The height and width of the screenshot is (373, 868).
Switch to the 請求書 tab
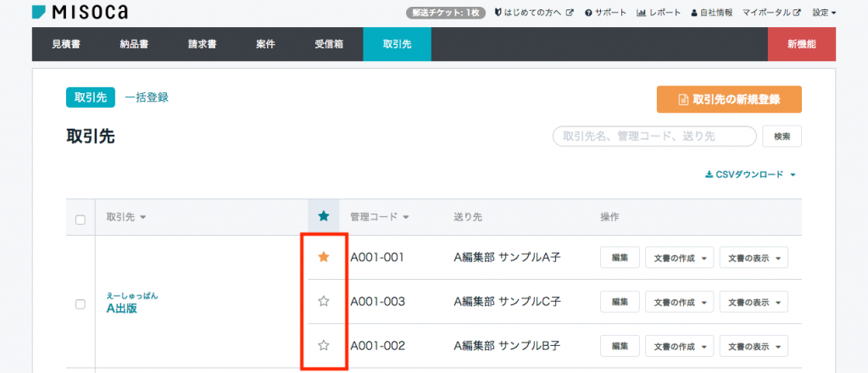(202, 44)
